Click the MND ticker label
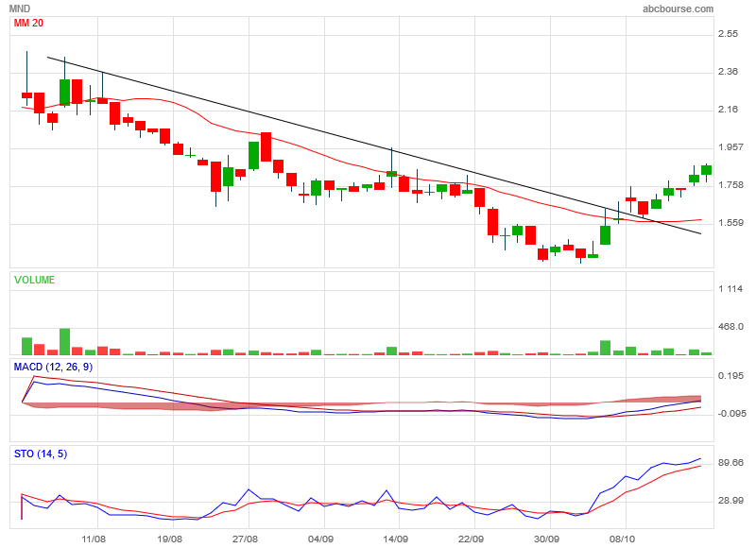 click(x=20, y=9)
